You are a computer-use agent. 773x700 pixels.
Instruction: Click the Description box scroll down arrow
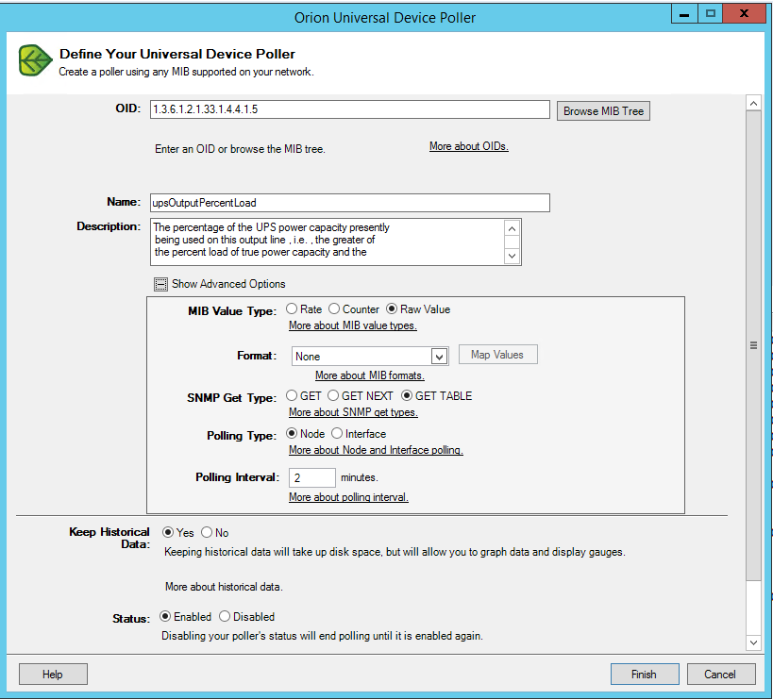512,256
